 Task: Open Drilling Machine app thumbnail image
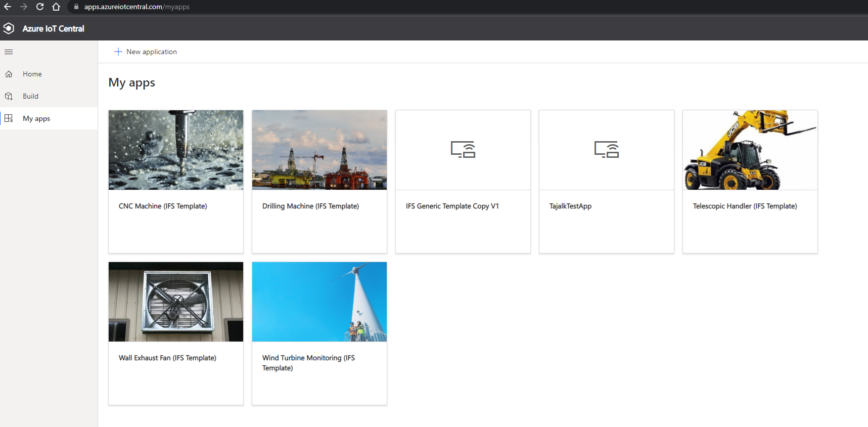pos(319,150)
